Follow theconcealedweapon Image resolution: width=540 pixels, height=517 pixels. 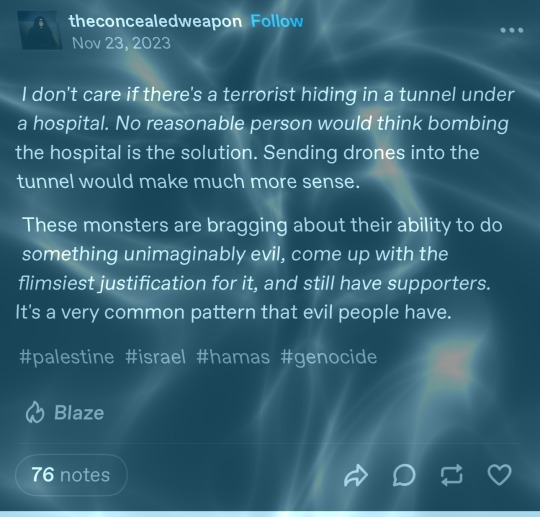(277, 21)
